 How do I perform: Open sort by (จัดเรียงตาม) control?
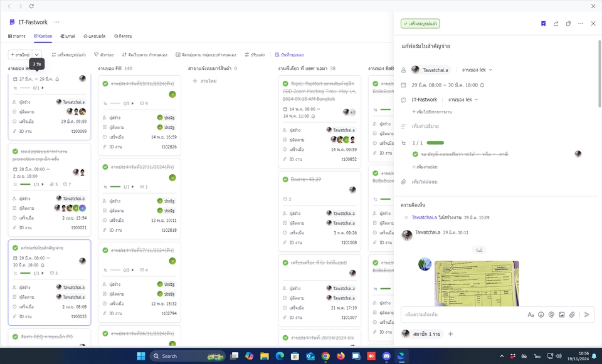pos(144,55)
